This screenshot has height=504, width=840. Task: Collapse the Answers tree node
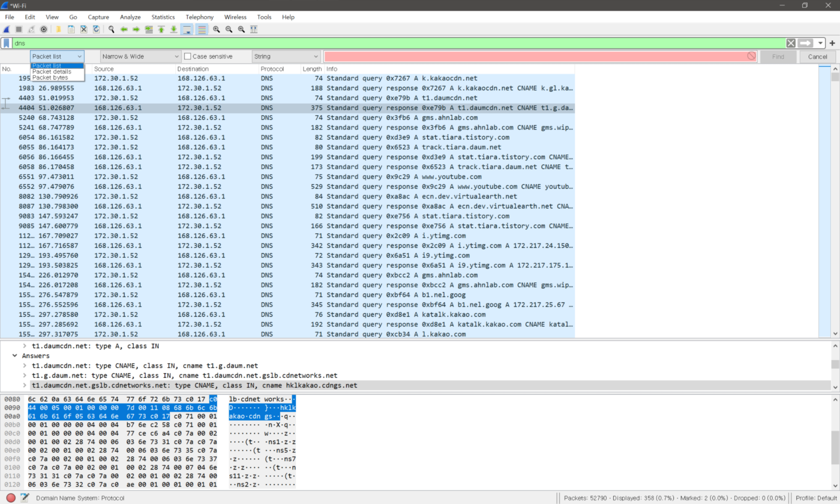[x=15, y=356]
